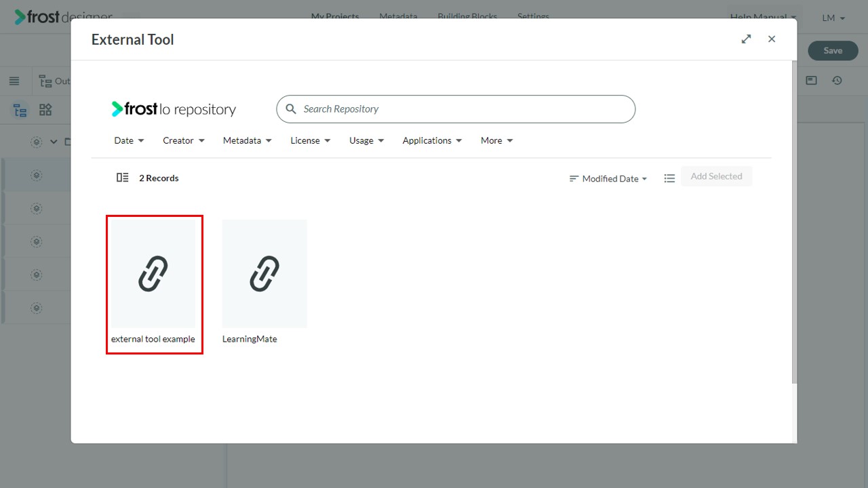Click the frost lo repository logo
868x488 pixels.
pos(174,109)
